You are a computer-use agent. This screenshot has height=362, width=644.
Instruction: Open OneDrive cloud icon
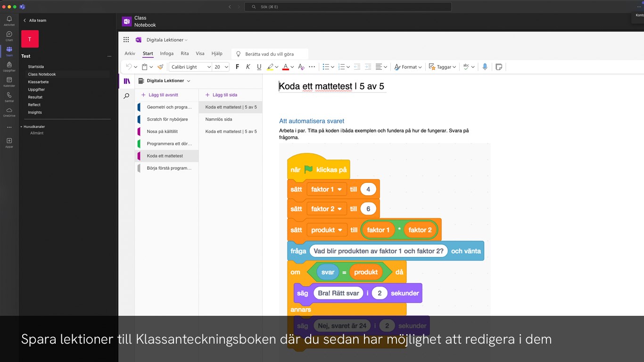pos(9,112)
